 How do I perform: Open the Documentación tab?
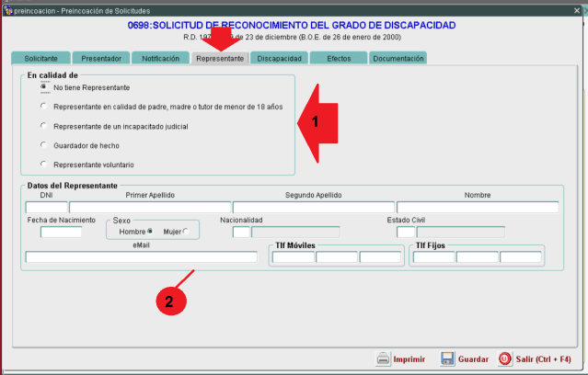[x=398, y=58]
